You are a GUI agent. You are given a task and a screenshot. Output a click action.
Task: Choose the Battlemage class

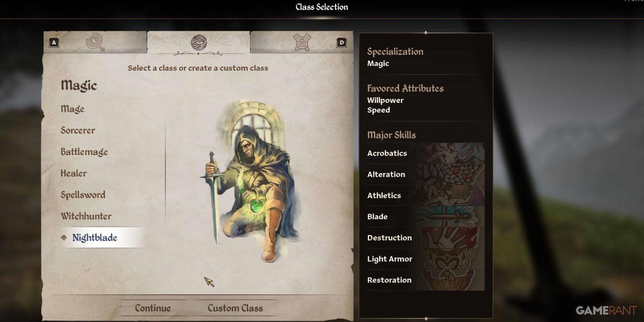click(84, 152)
